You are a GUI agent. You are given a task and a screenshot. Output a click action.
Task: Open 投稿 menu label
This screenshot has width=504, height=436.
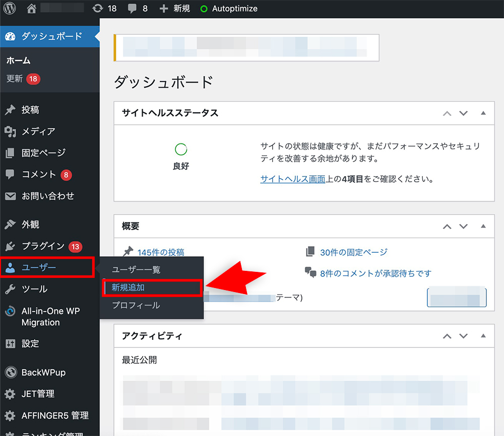tap(30, 110)
